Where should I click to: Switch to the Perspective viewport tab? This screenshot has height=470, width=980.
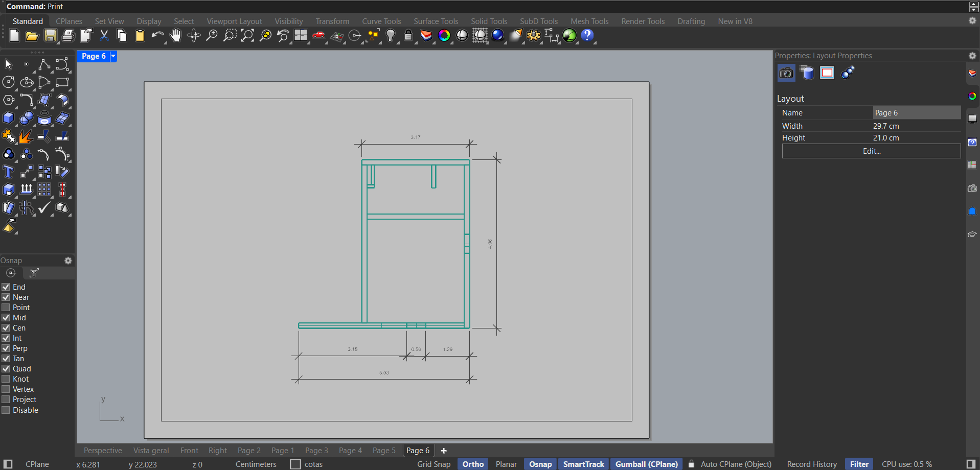coord(103,451)
